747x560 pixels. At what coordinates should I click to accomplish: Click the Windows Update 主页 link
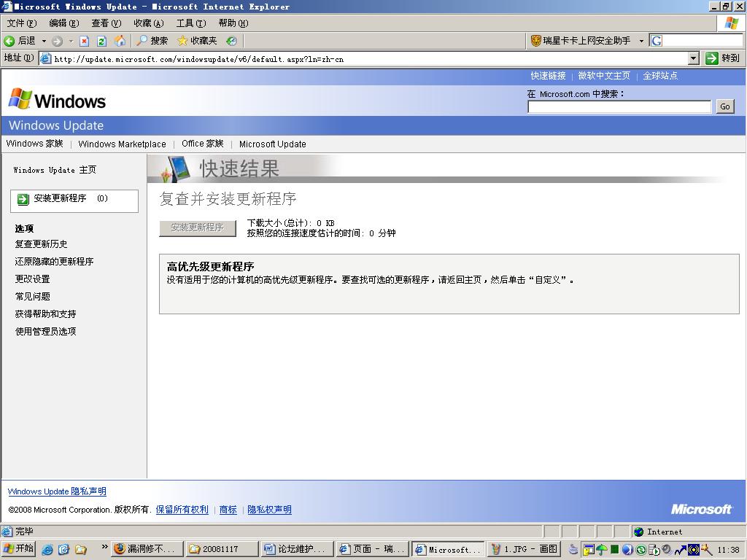55,170
